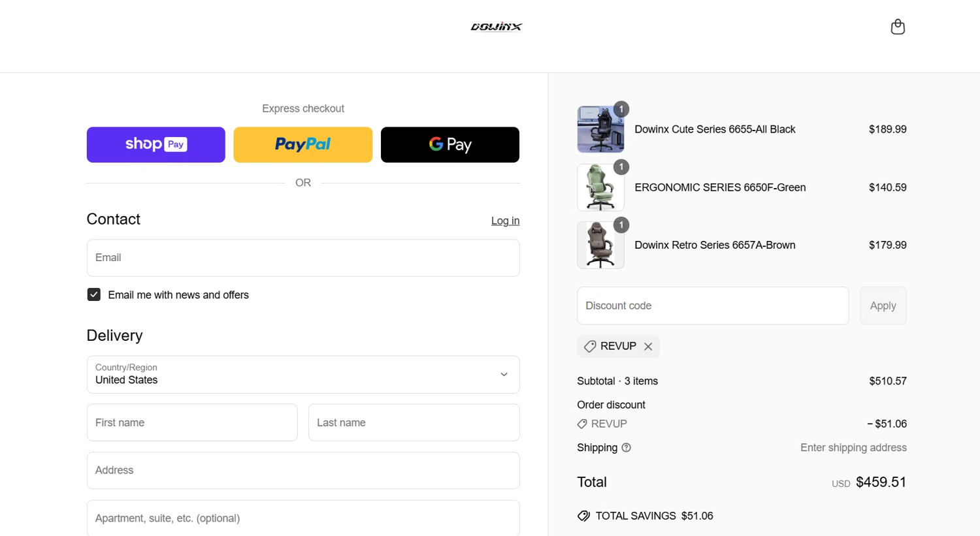Focus the First name field

click(192, 422)
